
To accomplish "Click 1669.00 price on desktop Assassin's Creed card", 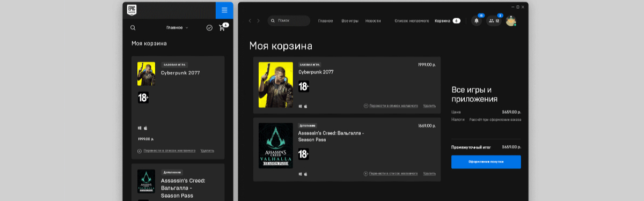I will coord(427,125).
